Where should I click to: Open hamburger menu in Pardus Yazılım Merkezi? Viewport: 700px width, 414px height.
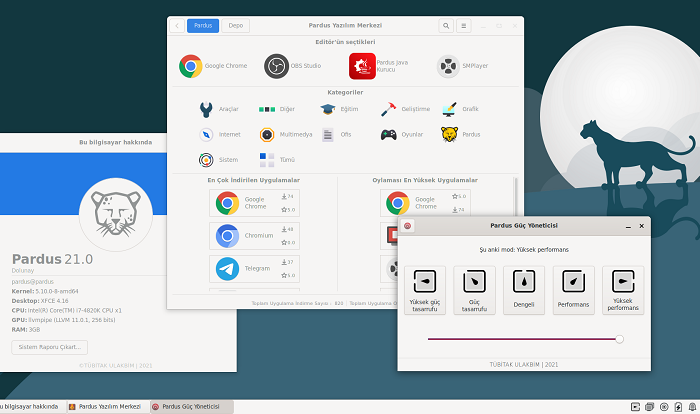tap(464, 26)
